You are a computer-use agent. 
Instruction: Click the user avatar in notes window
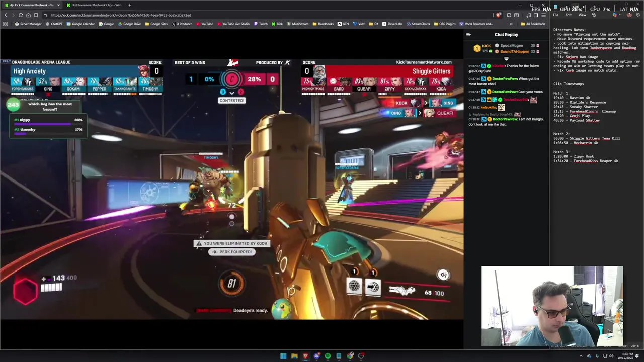629,15
